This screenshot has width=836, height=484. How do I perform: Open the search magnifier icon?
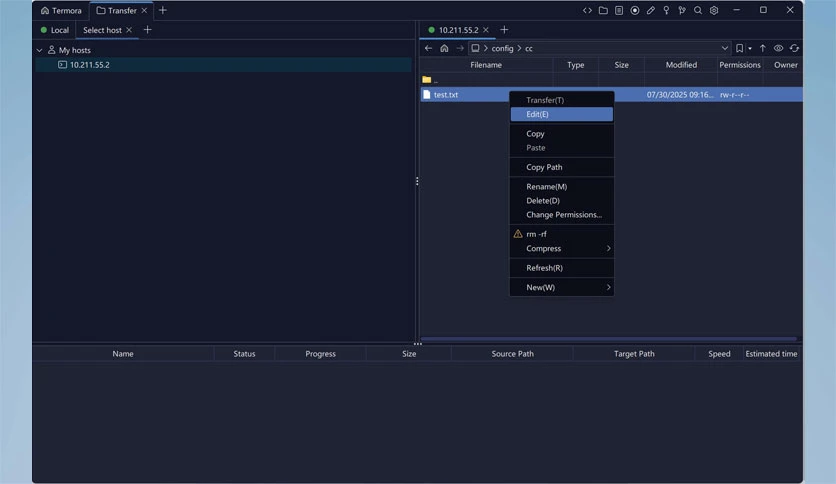click(698, 10)
